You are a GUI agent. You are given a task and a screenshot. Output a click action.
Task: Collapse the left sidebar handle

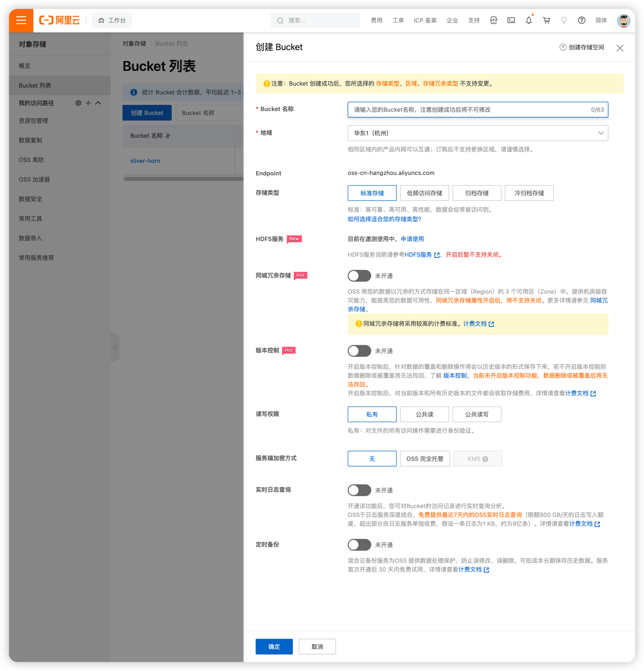tap(115, 347)
